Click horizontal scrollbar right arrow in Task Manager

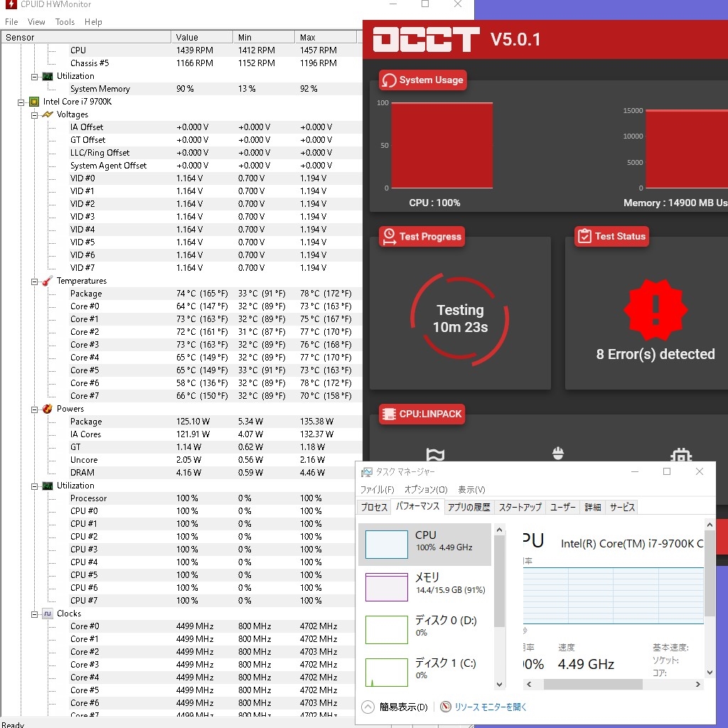[x=697, y=684]
